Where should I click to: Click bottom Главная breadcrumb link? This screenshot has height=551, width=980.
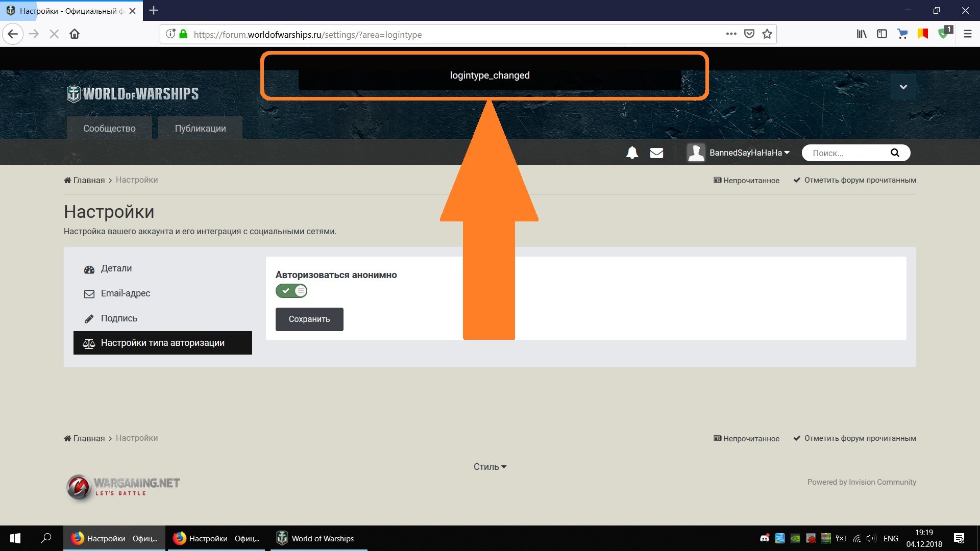(x=84, y=438)
